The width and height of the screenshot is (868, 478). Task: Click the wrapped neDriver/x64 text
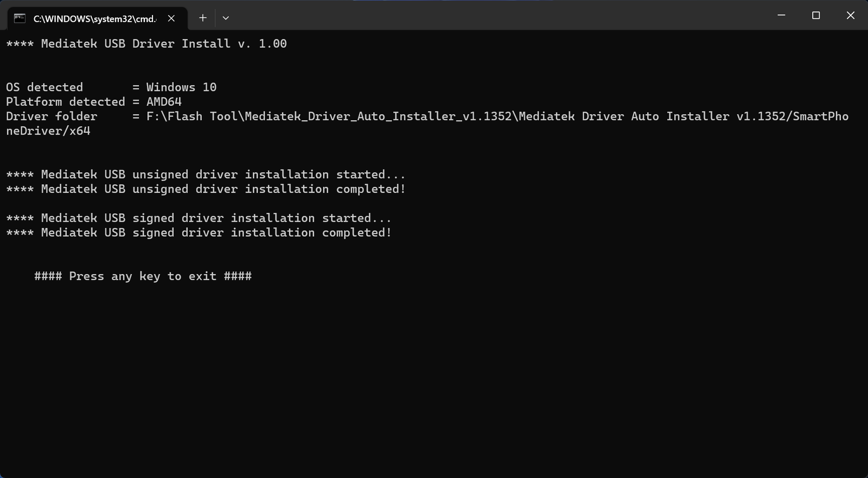click(x=48, y=131)
